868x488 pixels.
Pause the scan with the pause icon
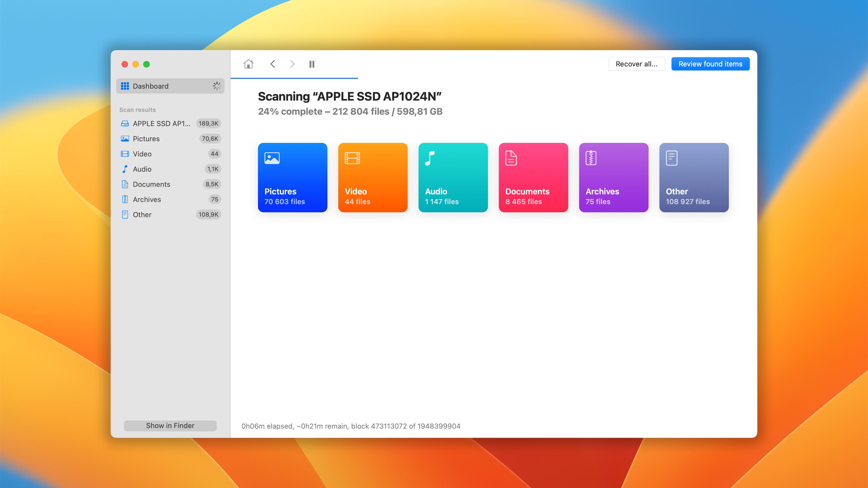tap(311, 64)
